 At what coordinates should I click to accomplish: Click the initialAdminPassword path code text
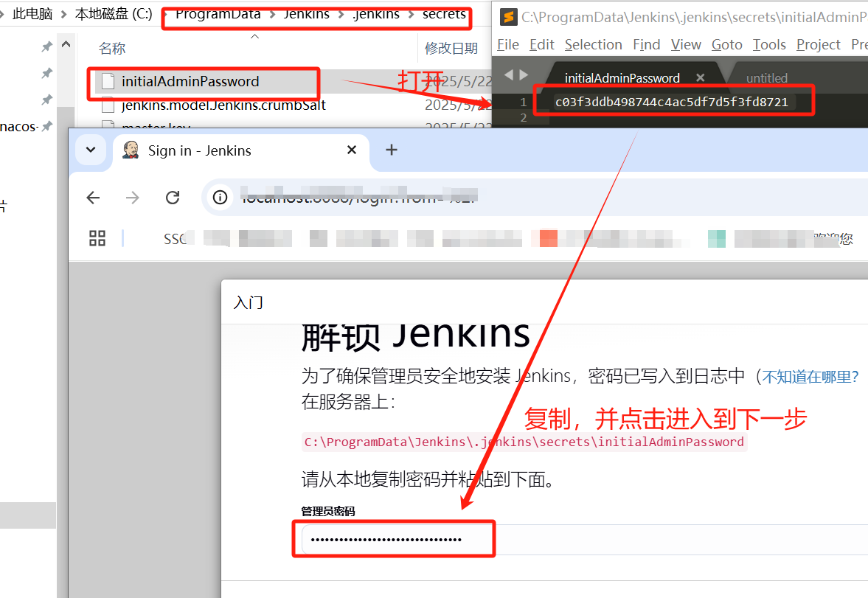[524, 442]
